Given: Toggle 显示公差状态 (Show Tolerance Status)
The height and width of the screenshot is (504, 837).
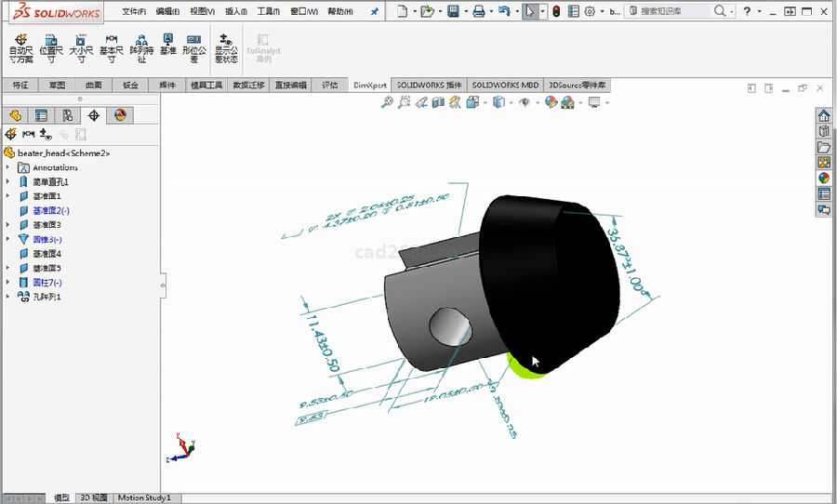Looking at the screenshot, I should (x=226, y=48).
